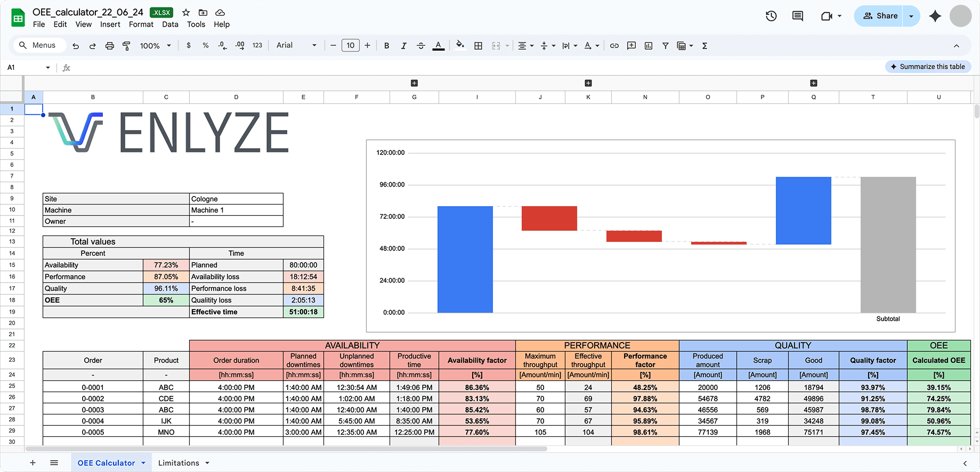
Task: Check cloud document status
Action: 220,12
